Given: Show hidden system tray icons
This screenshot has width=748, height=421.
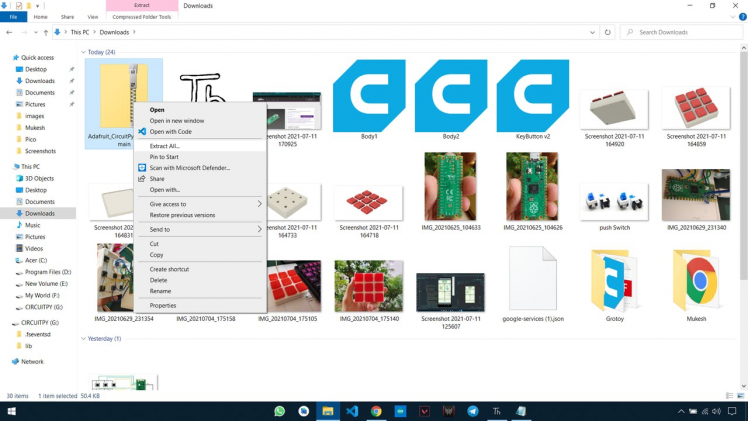Looking at the screenshot, I should pos(681,411).
